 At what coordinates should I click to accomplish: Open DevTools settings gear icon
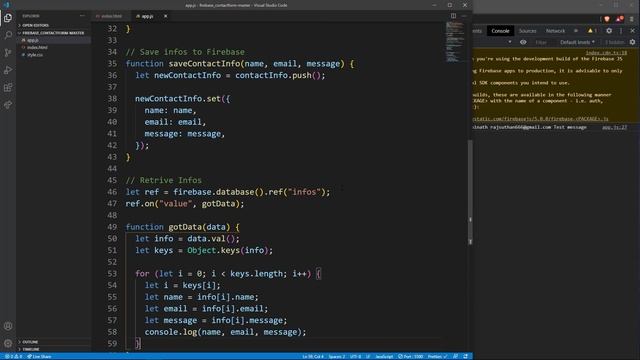(609, 31)
